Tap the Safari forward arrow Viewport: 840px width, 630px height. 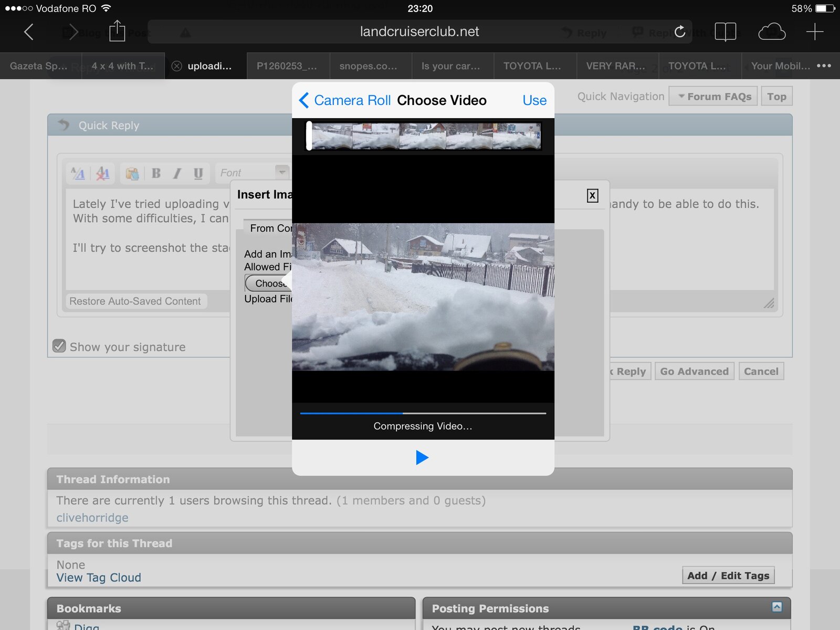point(73,32)
